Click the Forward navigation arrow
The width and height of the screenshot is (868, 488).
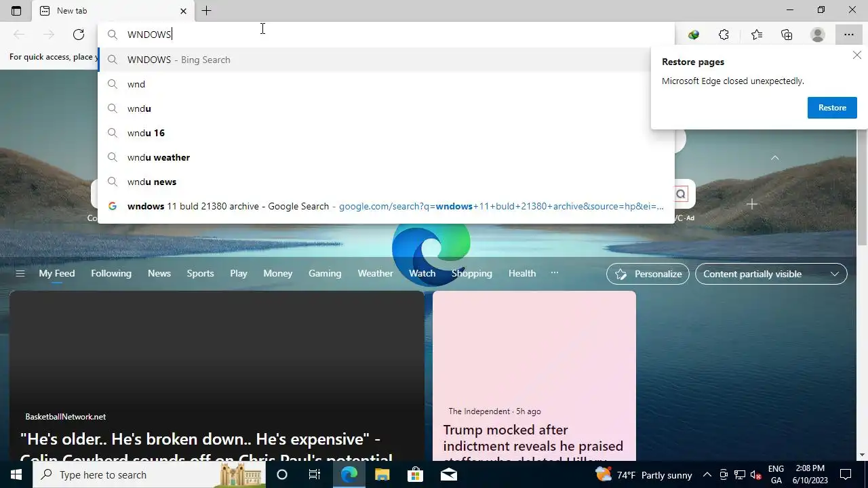coord(49,35)
